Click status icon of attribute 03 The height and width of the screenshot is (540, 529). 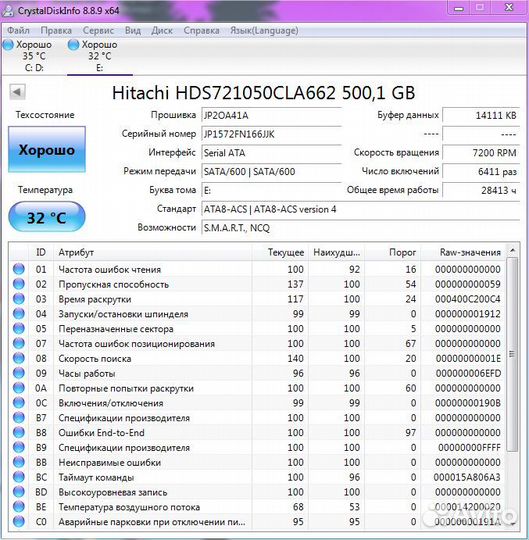tap(19, 298)
